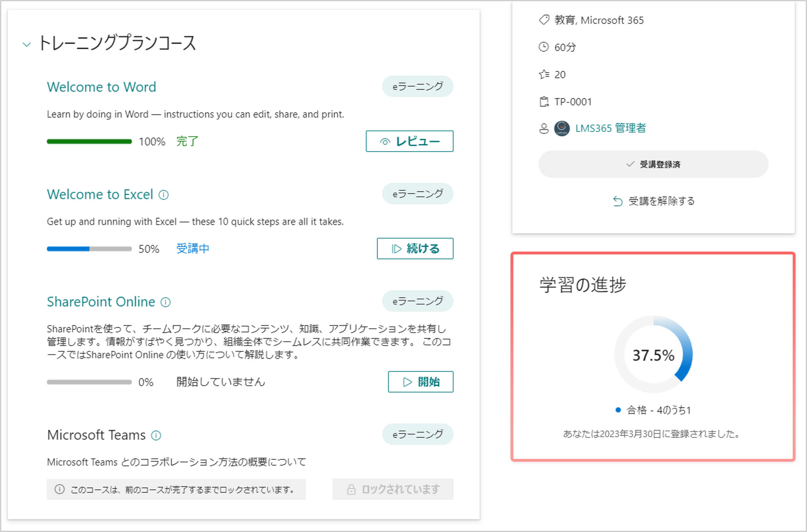Click the locked-course notice message
Image resolution: width=807 pixels, height=532 pixels.
(176, 489)
